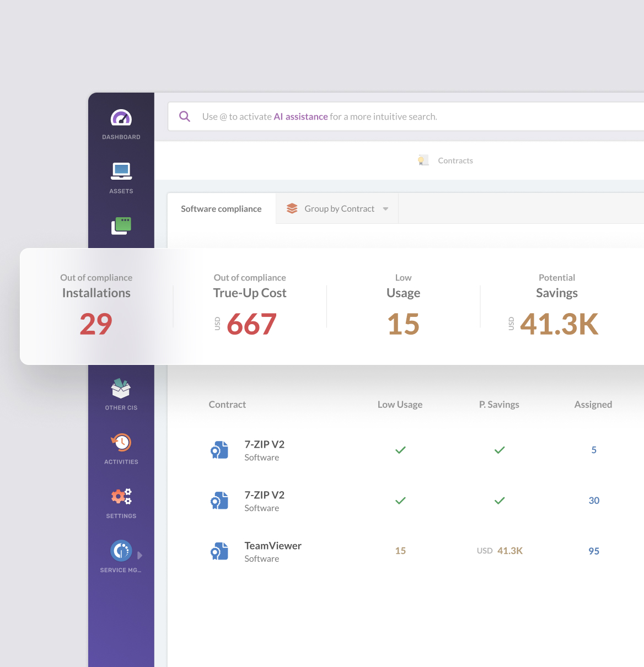Expand Service Management sidebar arrow
This screenshot has width=644, height=667.
click(140, 555)
